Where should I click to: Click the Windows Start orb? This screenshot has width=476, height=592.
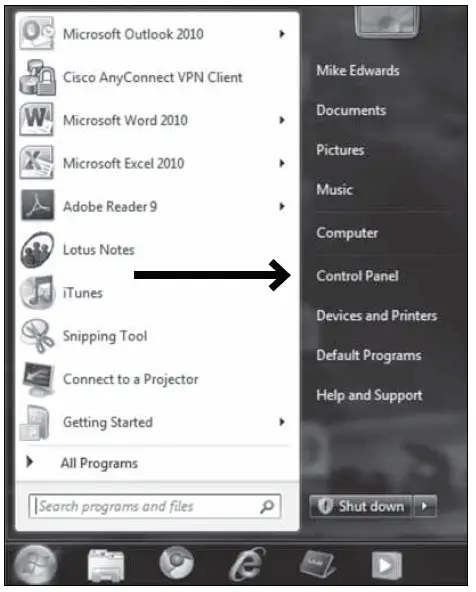point(35,564)
